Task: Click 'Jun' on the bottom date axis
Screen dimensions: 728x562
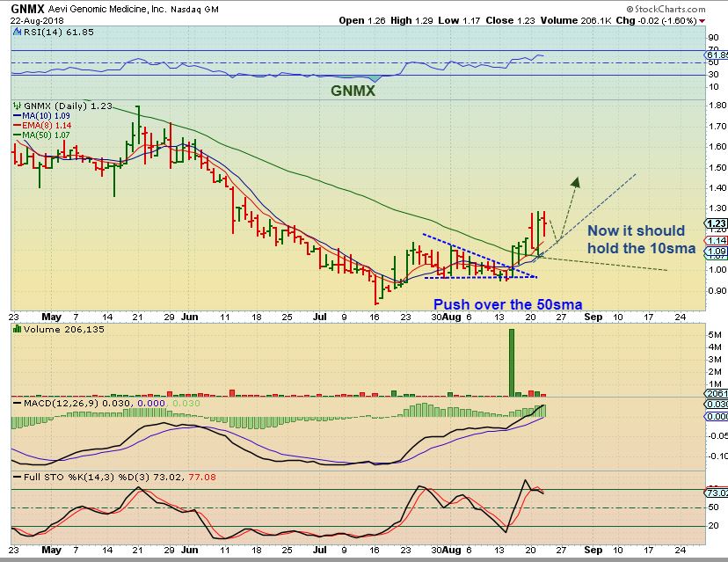Action: click(189, 550)
